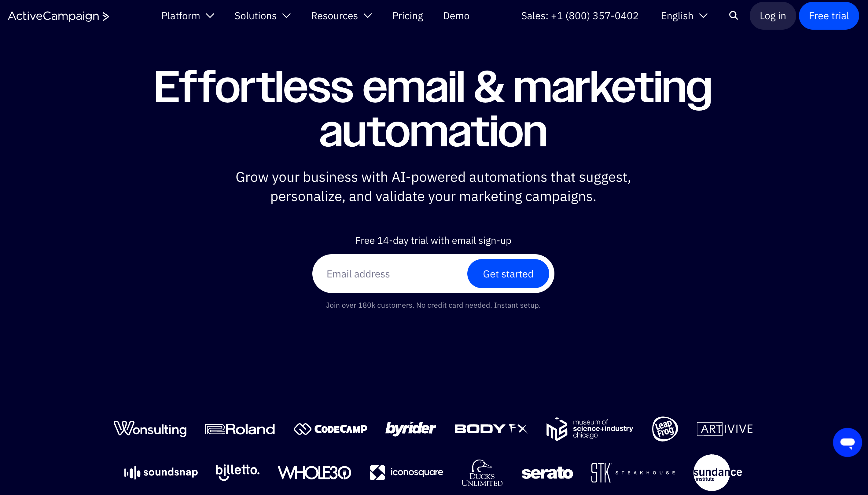The width and height of the screenshot is (868, 495).
Task: Open the Demo menu item
Action: [456, 16]
